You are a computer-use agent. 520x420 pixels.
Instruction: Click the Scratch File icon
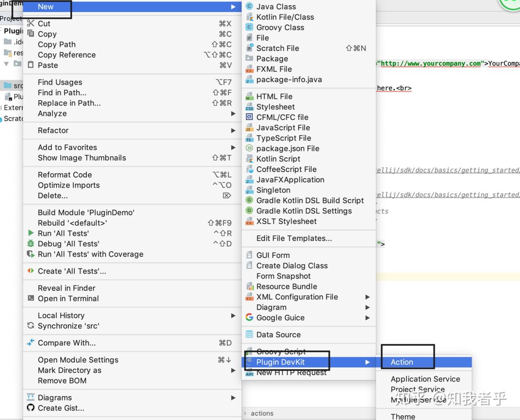tap(249, 48)
